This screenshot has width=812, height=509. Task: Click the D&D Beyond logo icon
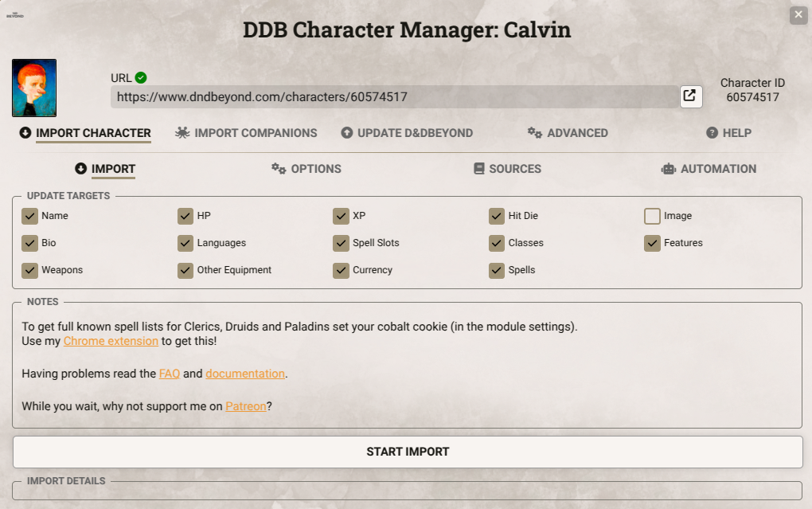tap(15, 15)
